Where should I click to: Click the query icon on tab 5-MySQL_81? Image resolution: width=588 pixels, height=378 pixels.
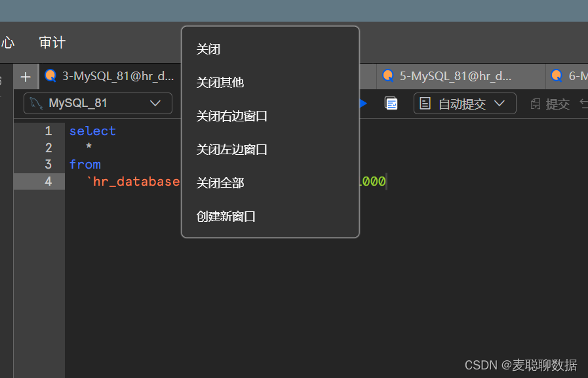point(388,76)
